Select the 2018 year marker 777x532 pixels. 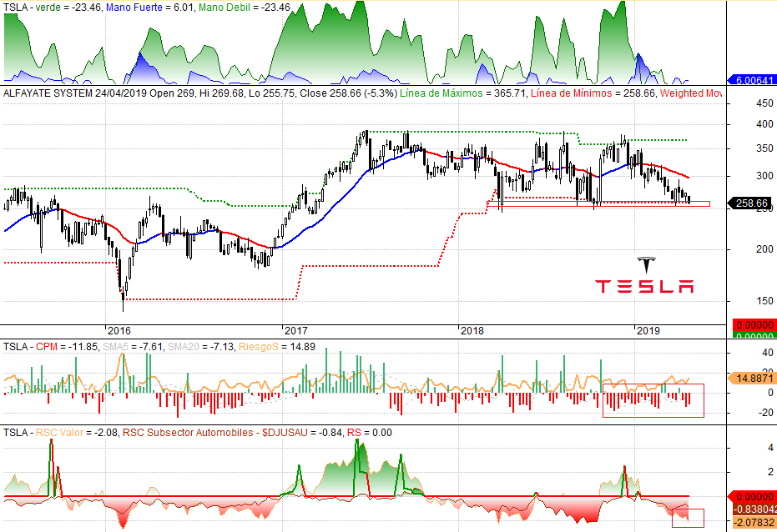pos(472,331)
